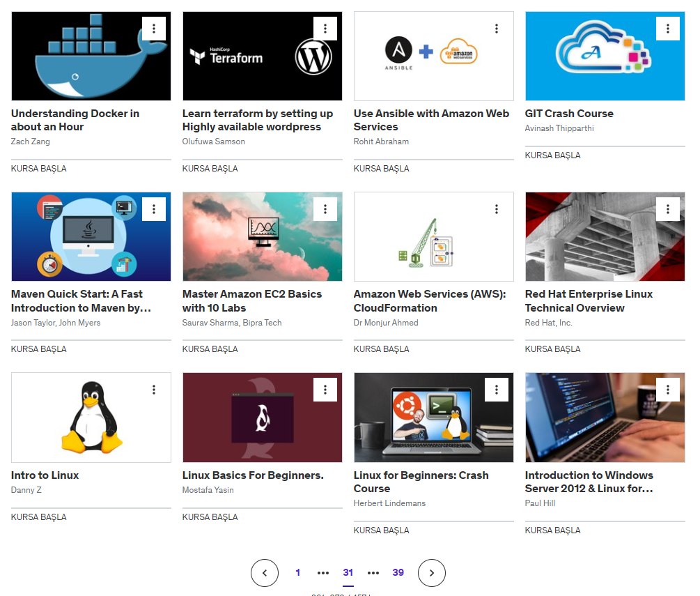Click KURSA BAŞLA under Intro to Linux
The image size is (700, 596).
39,517
